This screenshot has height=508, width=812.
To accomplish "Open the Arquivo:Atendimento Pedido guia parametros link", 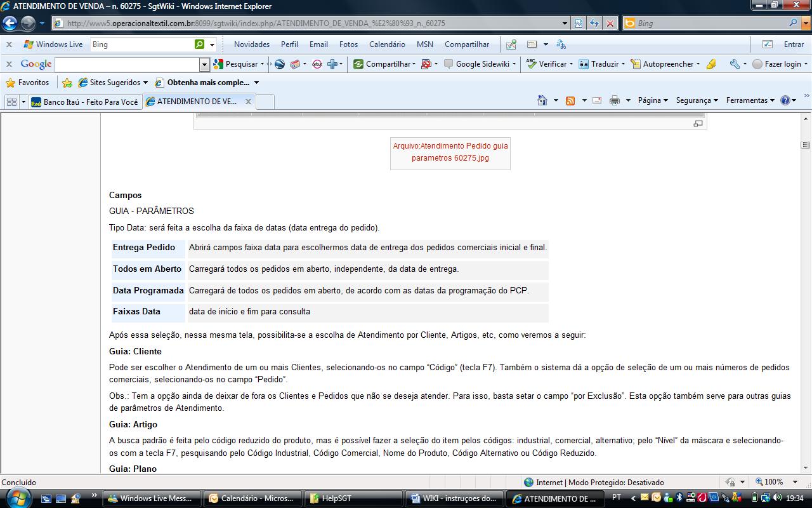I will coord(450,152).
